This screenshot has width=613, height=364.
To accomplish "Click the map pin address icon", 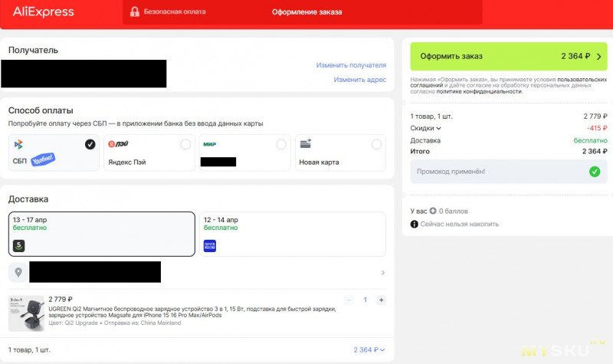I will click(18, 272).
